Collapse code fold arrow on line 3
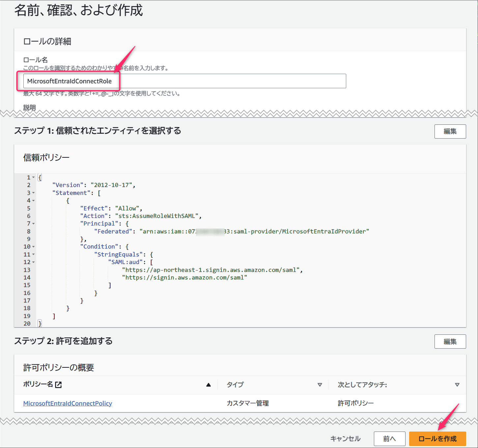 pyautogui.click(x=33, y=193)
